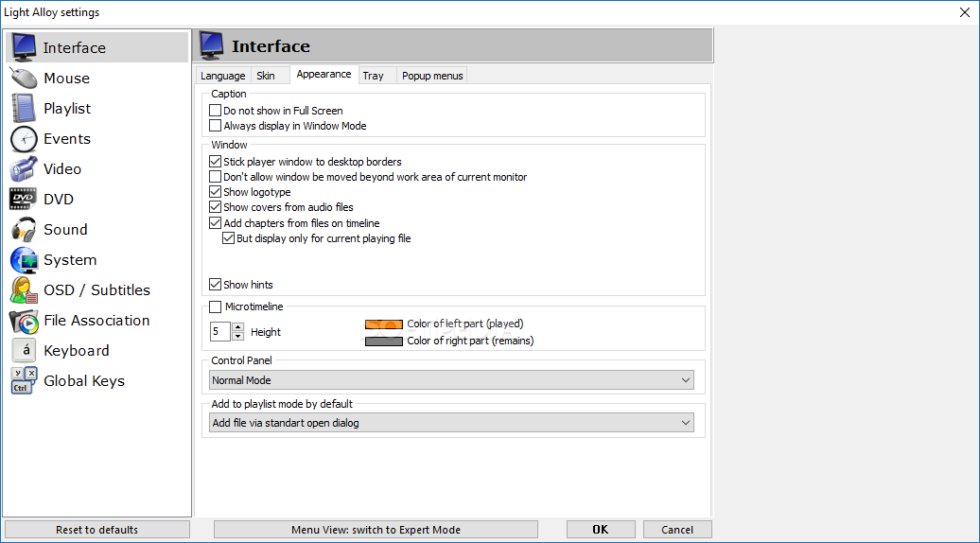Click the Playlist label in sidebar
The height and width of the screenshot is (543, 980).
67,109
